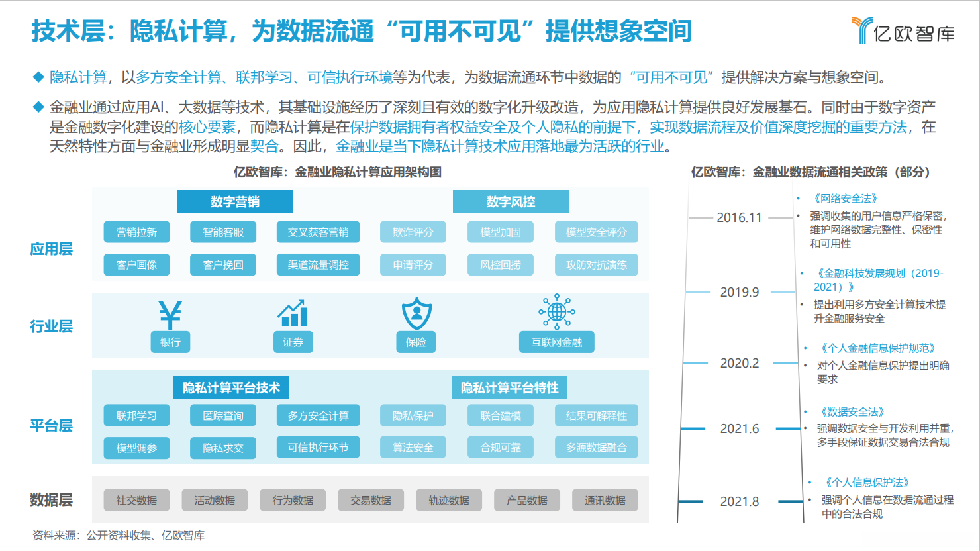This screenshot has width=980, height=551.
Task: Click the 可信执行环节 box
Action: tap(318, 448)
